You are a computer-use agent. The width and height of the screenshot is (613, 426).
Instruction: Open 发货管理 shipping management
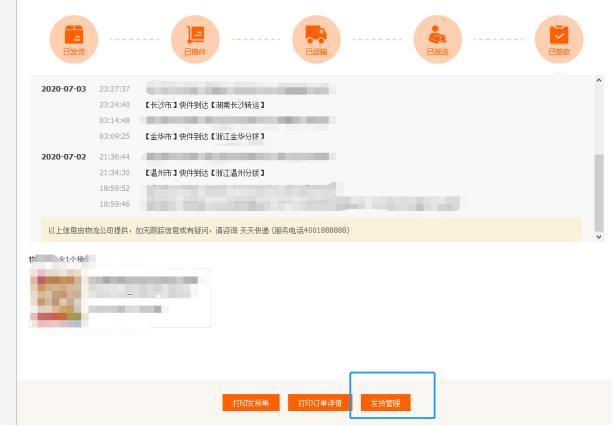385,403
